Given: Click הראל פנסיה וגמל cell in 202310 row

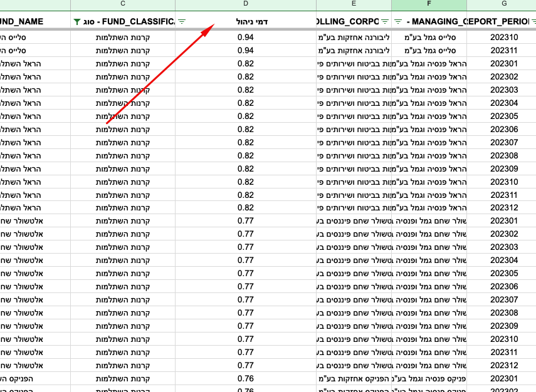Looking at the screenshot, I should coord(429,182).
